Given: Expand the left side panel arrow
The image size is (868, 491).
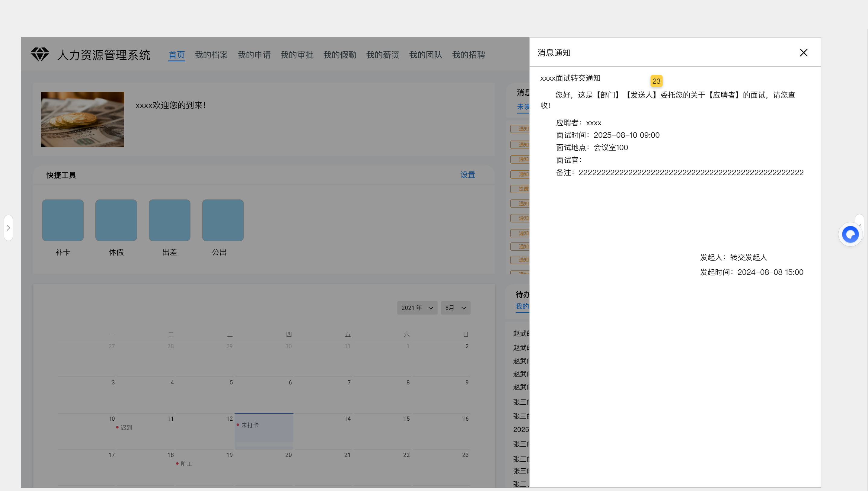Looking at the screenshot, I should point(8,228).
